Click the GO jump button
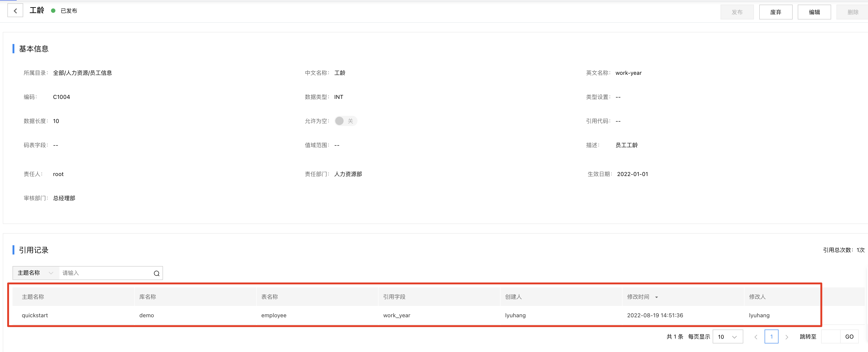Viewport: 868px width, 352px height. (849, 336)
